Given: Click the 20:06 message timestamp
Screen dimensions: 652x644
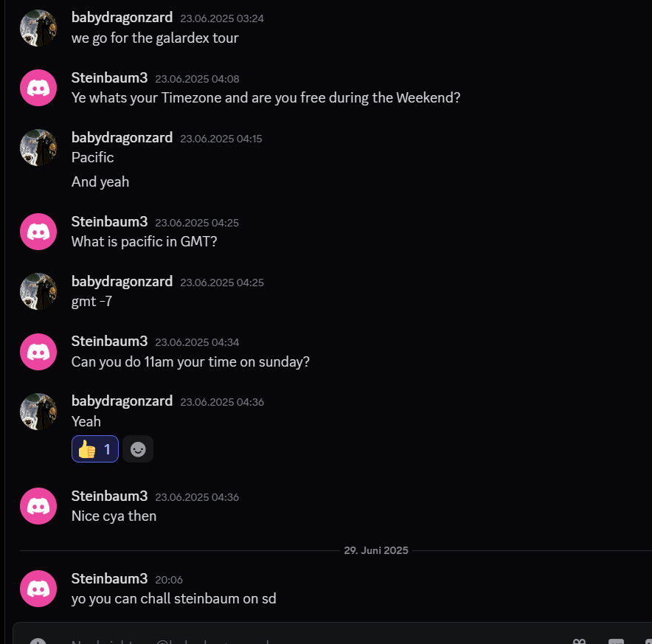Looking at the screenshot, I should (169, 580).
